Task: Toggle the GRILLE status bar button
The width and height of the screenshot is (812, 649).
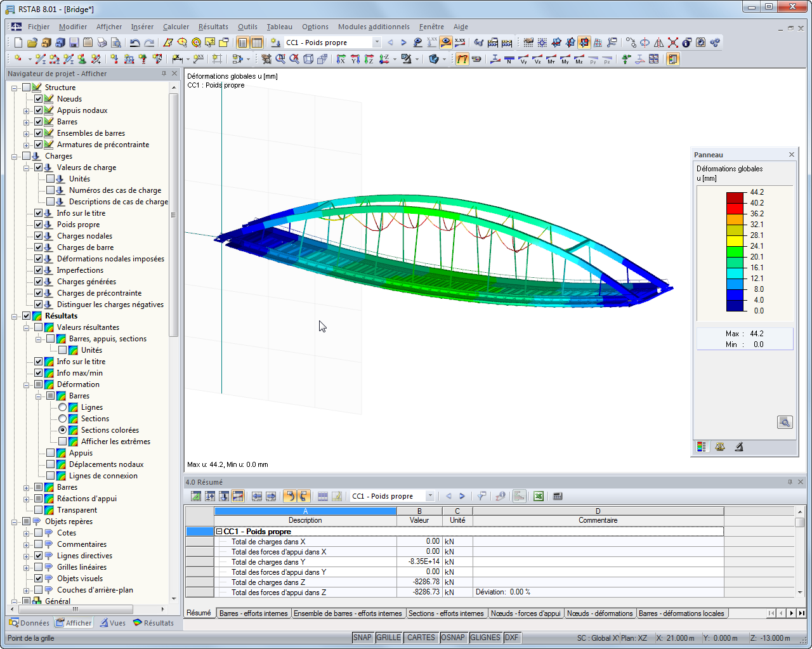Action: point(388,638)
